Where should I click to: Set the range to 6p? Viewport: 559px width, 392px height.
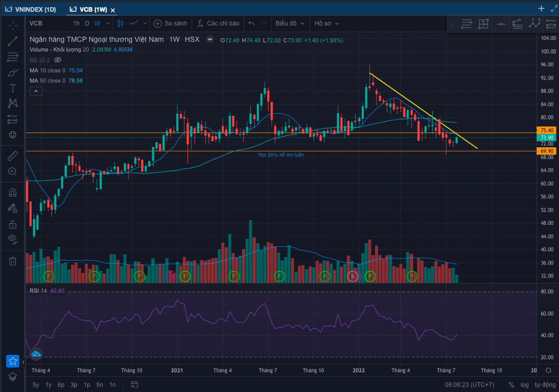point(61,384)
